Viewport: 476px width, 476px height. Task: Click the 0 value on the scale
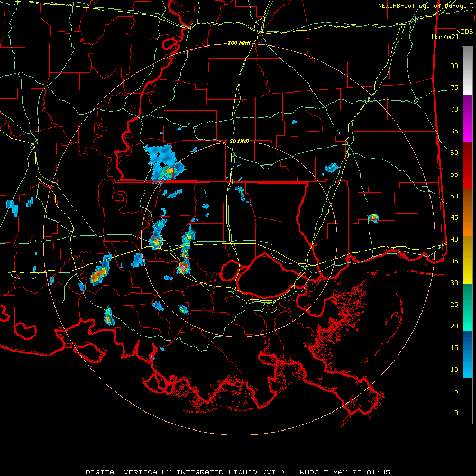456,413
